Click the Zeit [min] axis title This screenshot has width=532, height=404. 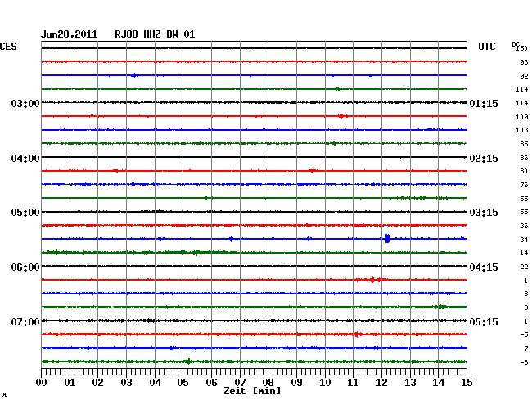(252, 391)
